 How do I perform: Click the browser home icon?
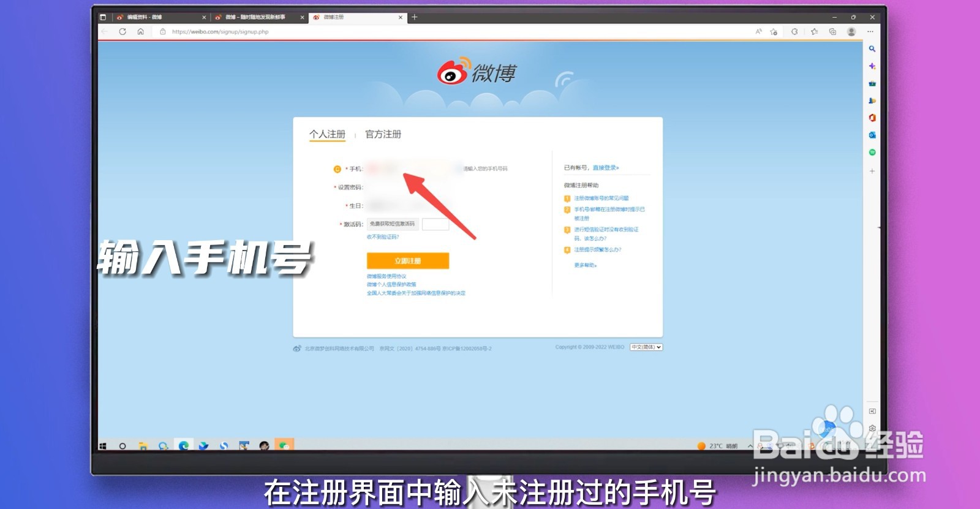point(140,31)
